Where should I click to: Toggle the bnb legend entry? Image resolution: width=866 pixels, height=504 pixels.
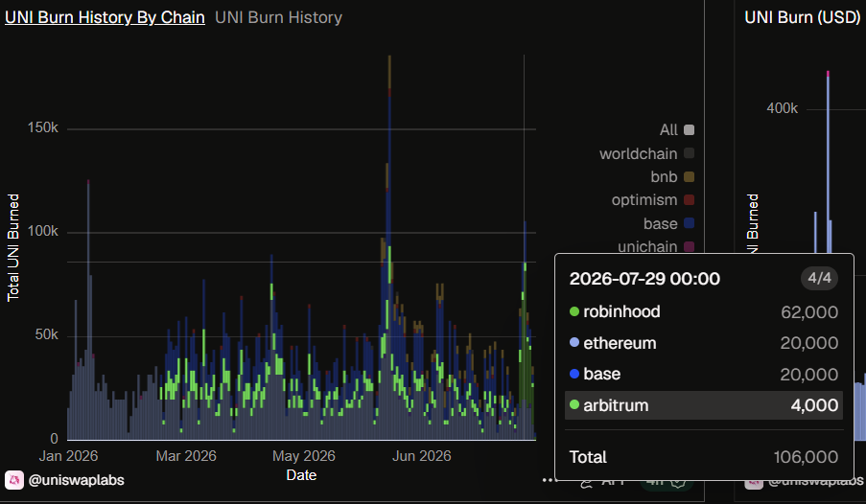(672, 176)
